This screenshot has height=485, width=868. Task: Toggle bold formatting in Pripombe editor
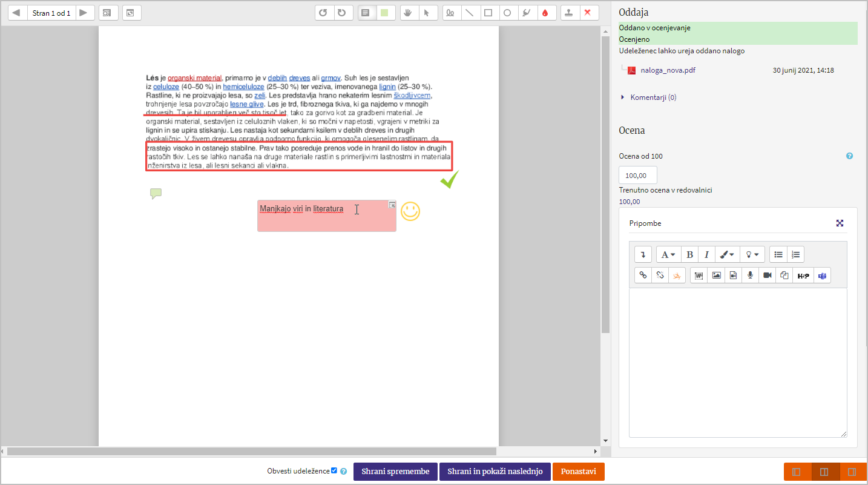689,254
